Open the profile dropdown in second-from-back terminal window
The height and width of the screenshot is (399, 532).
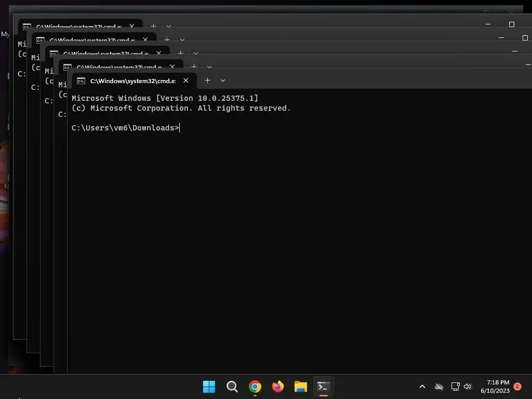click(x=182, y=39)
